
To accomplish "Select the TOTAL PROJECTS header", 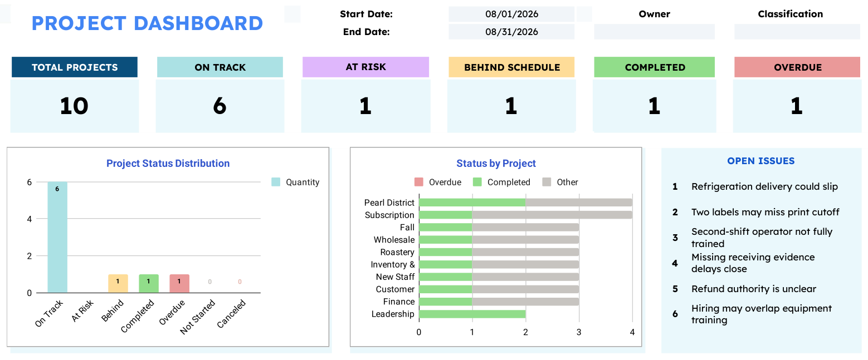I will point(75,67).
